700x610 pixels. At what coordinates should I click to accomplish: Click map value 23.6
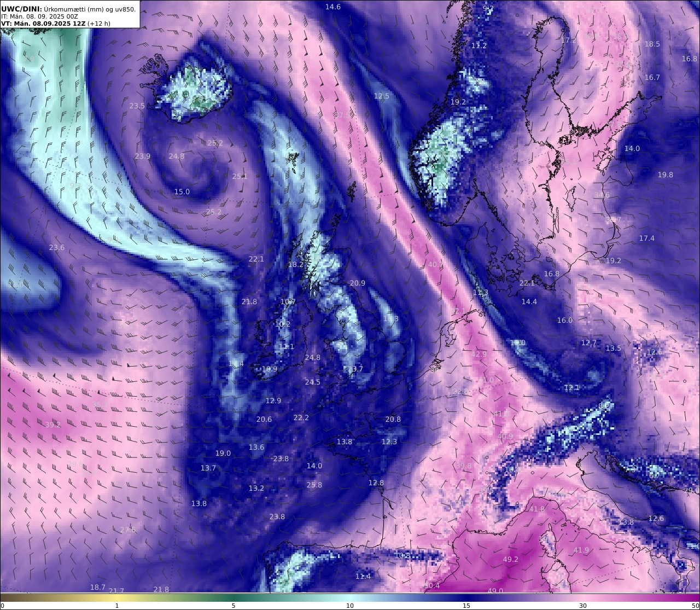pyautogui.click(x=57, y=248)
